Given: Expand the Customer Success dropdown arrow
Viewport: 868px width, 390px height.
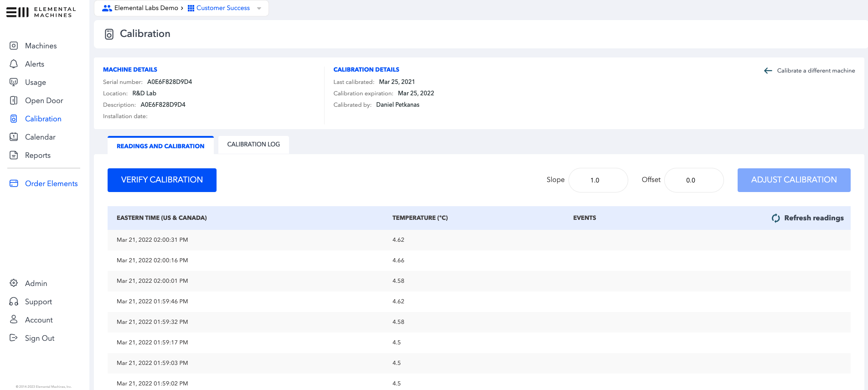Looking at the screenshot, I should coord(259,8).
